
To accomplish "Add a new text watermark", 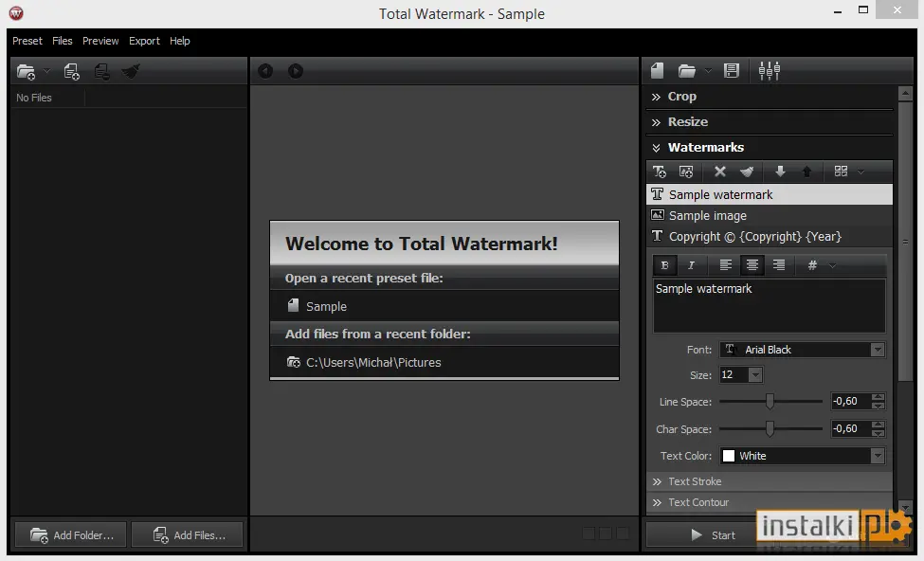I will (660, 172).
